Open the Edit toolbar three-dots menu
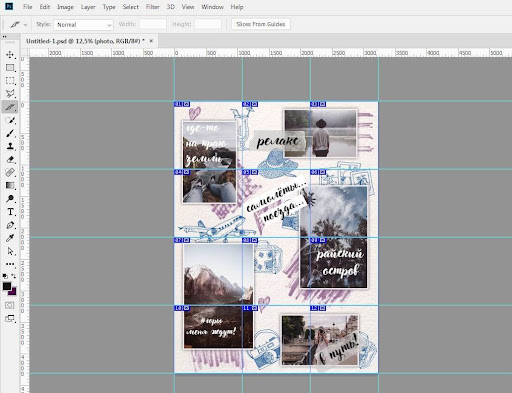512x393 pixels. click(x=10, y=264)
